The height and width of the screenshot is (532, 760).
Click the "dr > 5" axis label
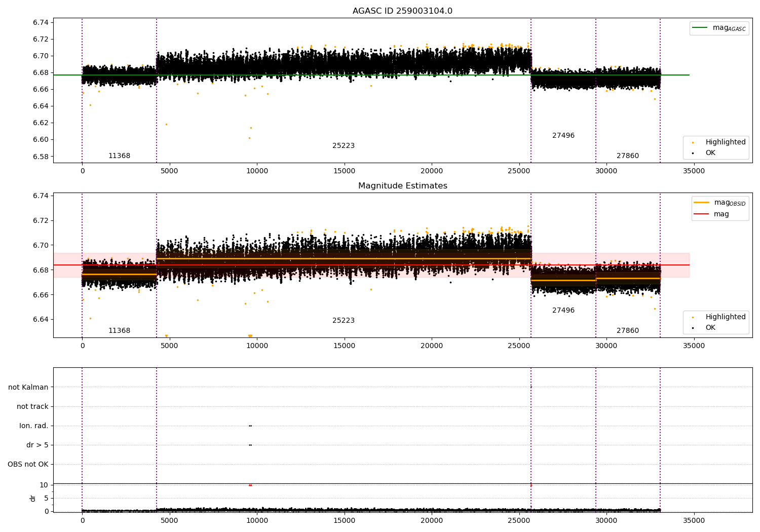click(37, 445)
